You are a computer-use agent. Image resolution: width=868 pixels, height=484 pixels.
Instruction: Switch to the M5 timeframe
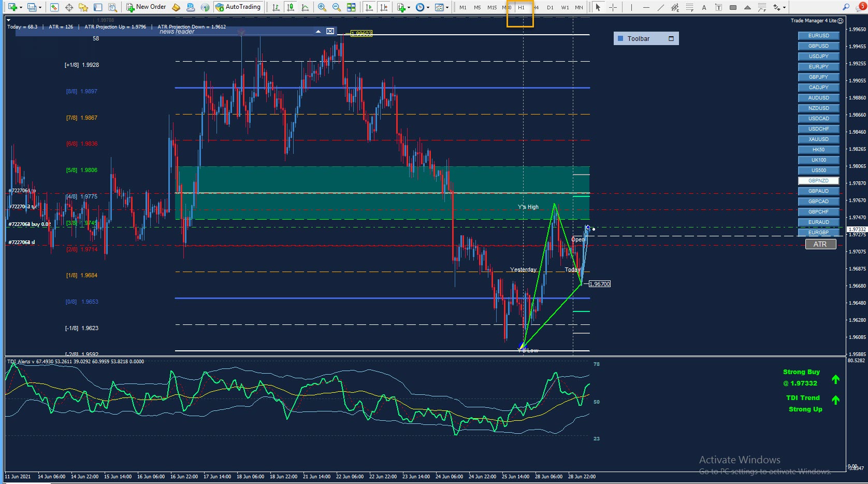tap(478, 7)
